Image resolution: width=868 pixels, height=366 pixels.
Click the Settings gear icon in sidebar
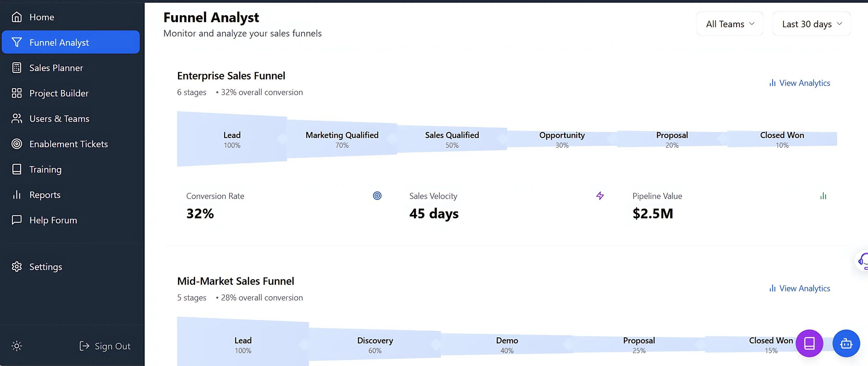(x=17, y=267)
